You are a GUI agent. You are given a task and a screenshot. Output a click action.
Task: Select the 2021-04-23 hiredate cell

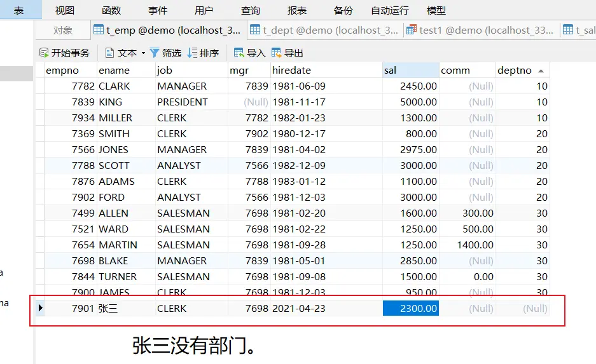[326, 308]
